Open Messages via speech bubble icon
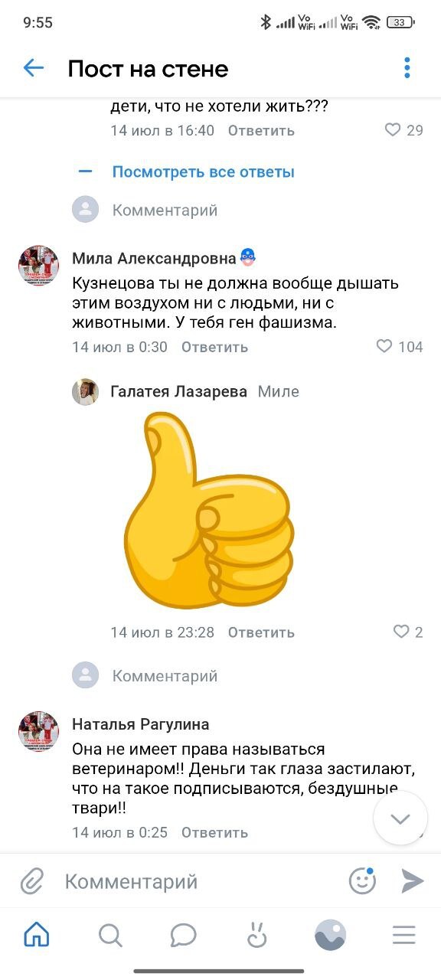The image size is (441, 980). [x=184, y=935]
